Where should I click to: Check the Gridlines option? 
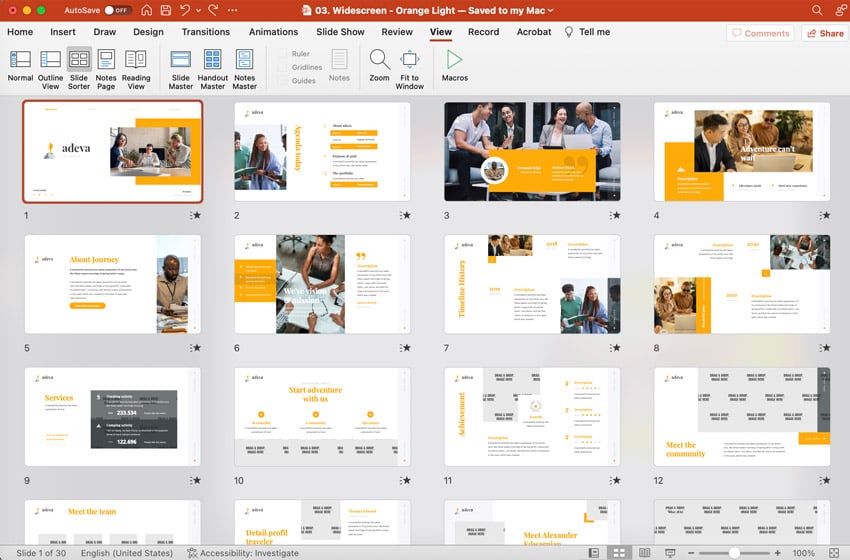point(282,68)
